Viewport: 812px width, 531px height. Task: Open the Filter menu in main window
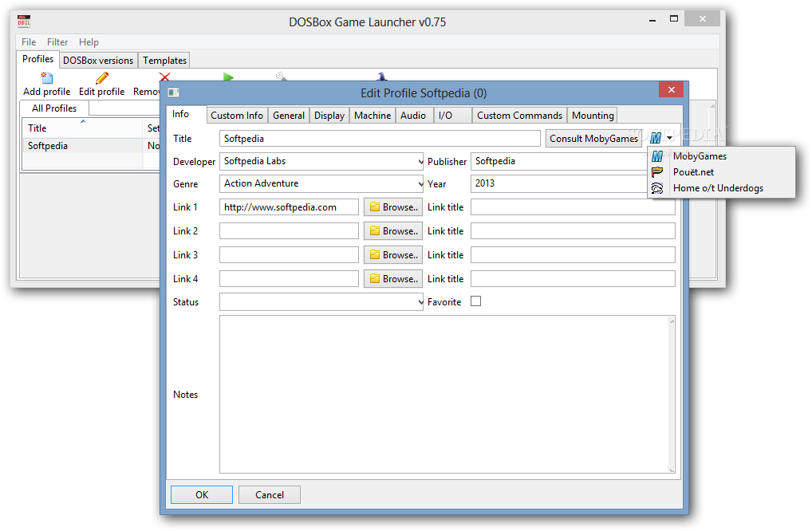(x=57, y=42)
